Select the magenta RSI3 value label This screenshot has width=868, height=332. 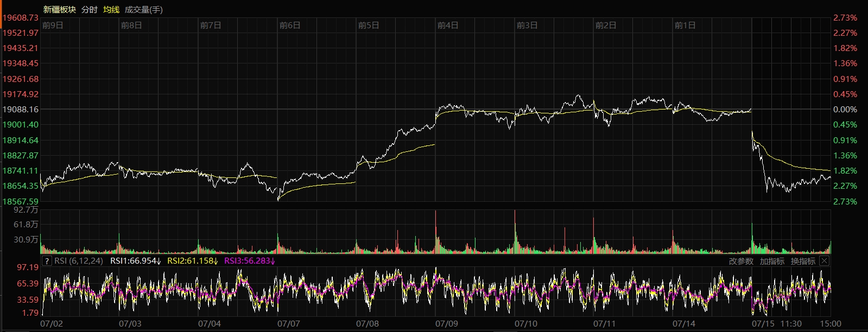click(250, 261)
